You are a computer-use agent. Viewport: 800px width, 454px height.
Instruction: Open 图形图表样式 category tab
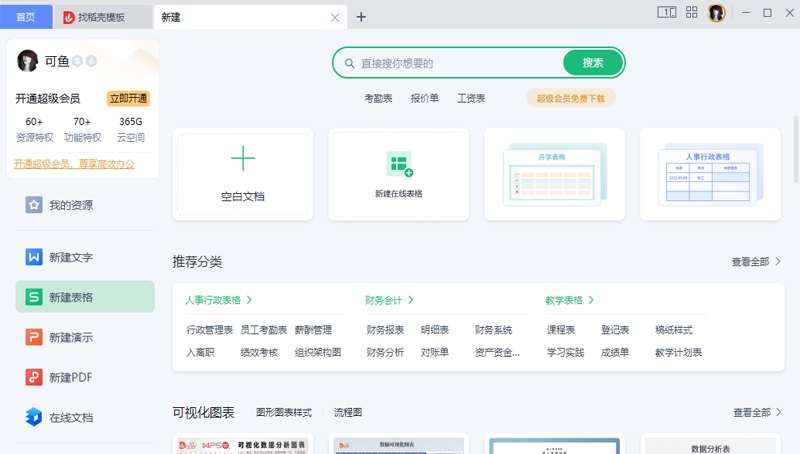[x=284, y=412]
